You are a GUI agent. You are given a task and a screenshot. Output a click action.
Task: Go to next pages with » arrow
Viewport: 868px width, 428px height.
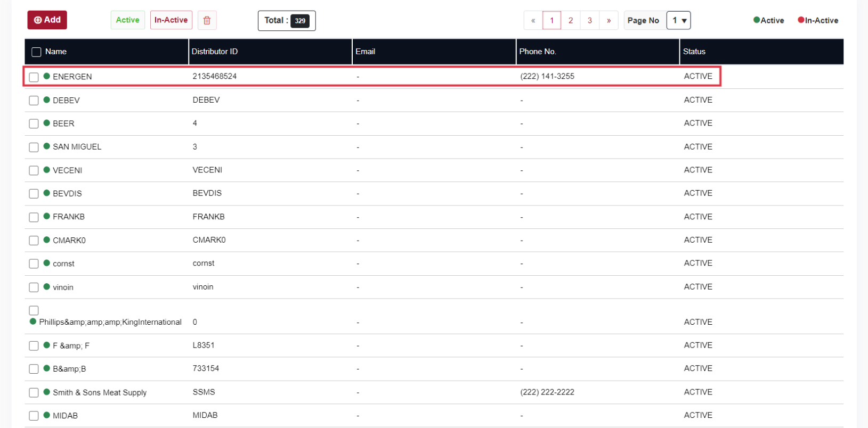pyautogui.click(x=609, y=20)
